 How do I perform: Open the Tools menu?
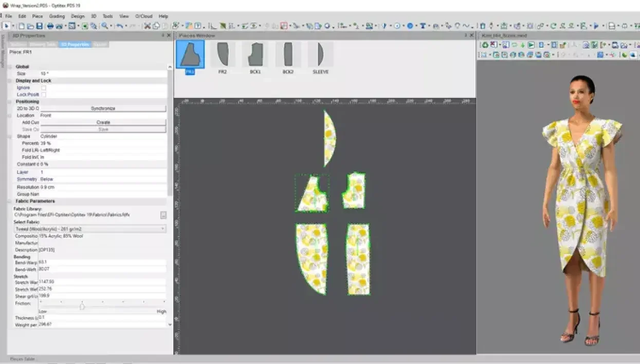point(107,16)
